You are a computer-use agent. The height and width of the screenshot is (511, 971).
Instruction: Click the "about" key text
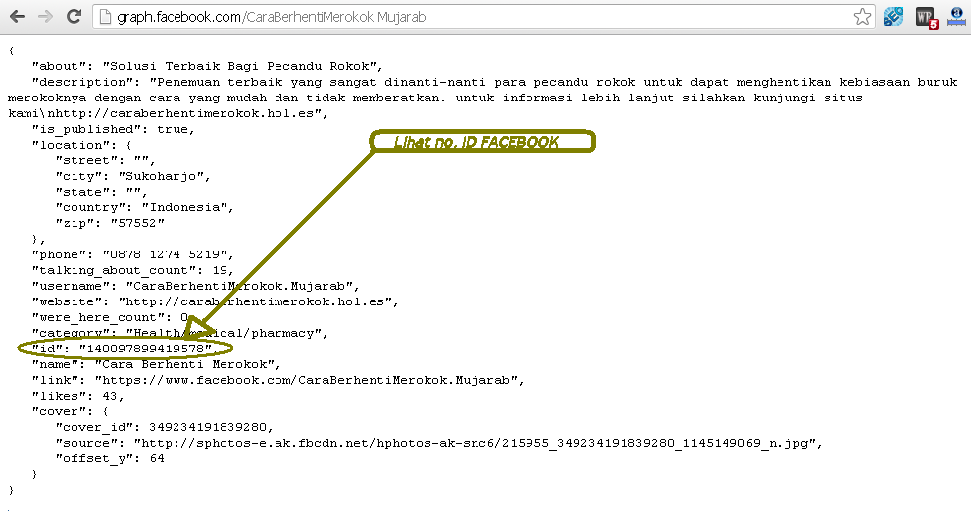click(58, 66)
